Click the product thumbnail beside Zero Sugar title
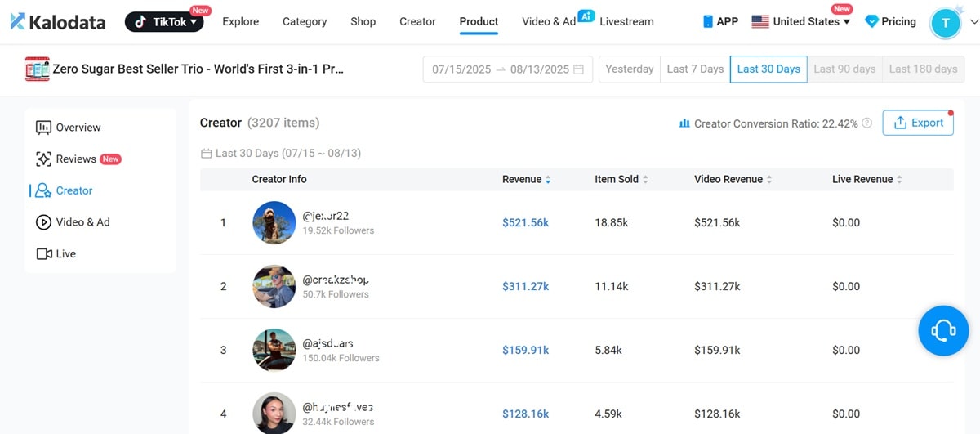Viewport: 980px width, 434px height. coord(38,69)
